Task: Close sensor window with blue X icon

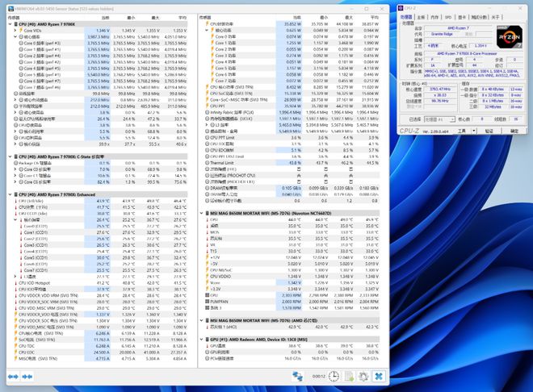Action: click(378, 377)
